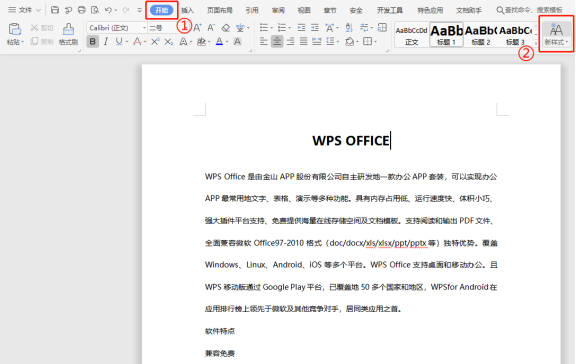Click the justify alignment icon
Screen dimensions: 576x364
click(303, 42)
